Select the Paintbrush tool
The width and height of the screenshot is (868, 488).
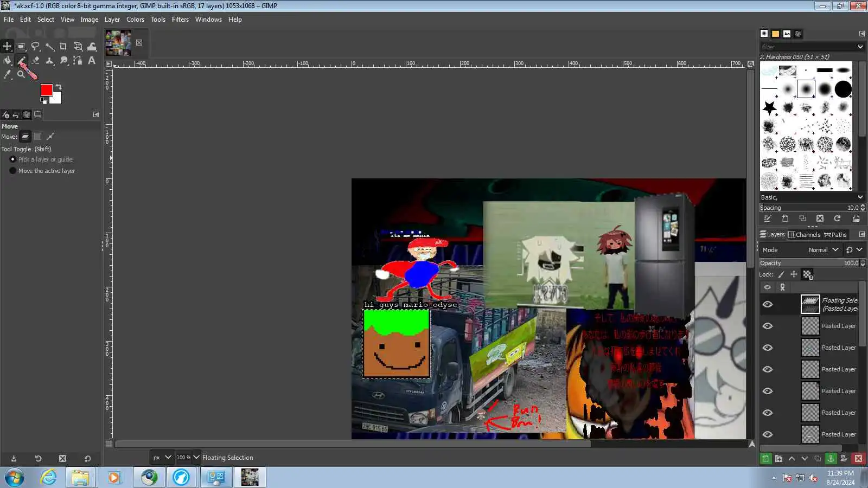(21, 61)
